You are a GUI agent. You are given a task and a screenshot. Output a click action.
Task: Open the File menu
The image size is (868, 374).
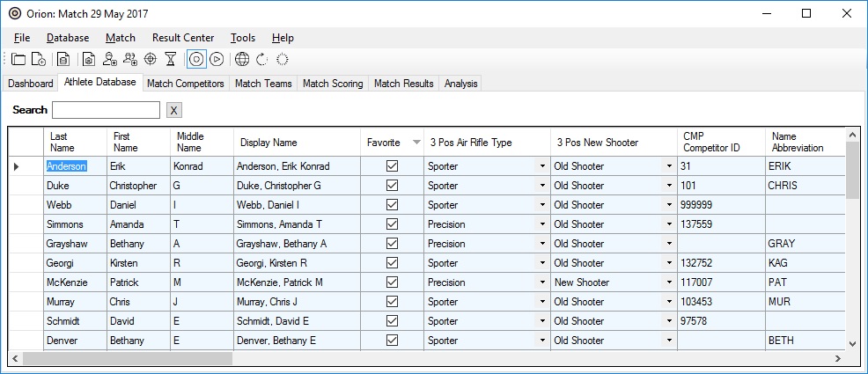(x=22, y=38)
